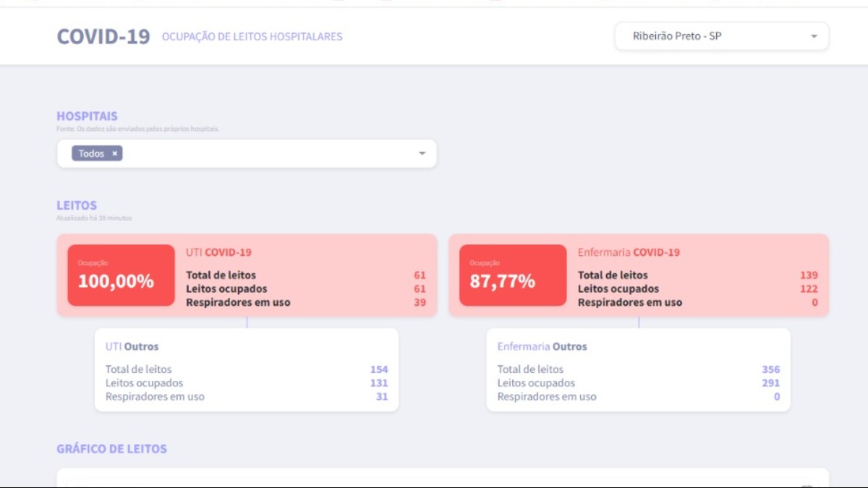Click UTI Outros total beds value 154
Viewport: 868px width, 488px height.
tap(379, 369)
